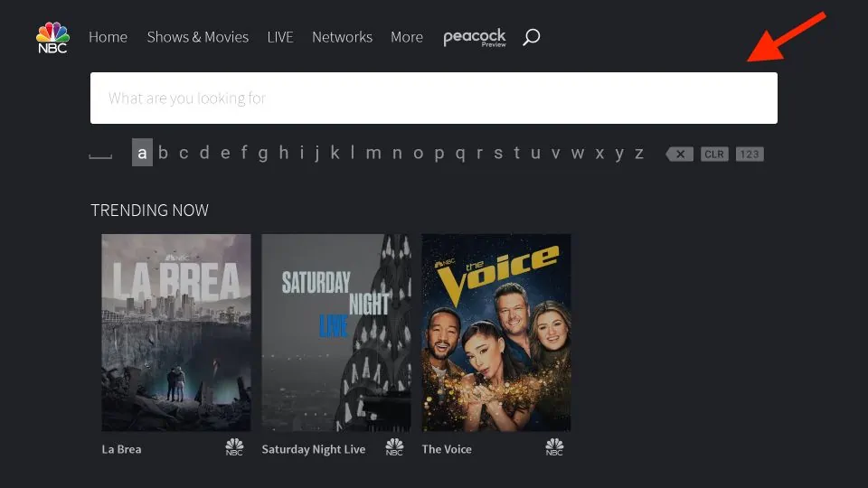Select the letter w key
This screenshot has height=488, width=868.
coord(578,154)
